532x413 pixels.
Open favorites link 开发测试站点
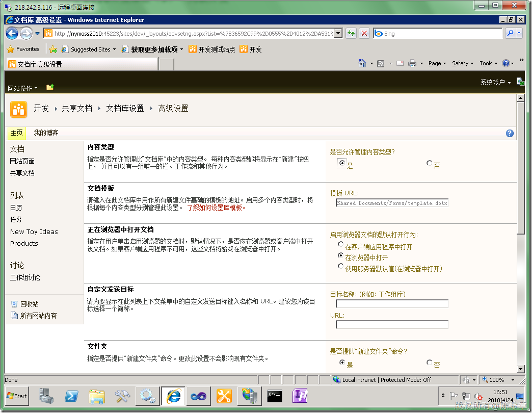[212, 49]
